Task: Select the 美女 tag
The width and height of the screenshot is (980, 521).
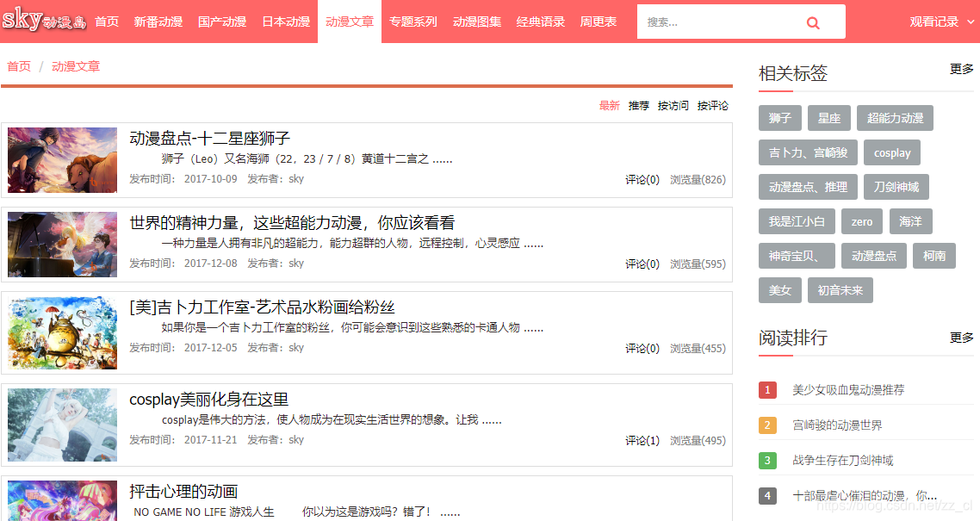Action: click(780, 290)
